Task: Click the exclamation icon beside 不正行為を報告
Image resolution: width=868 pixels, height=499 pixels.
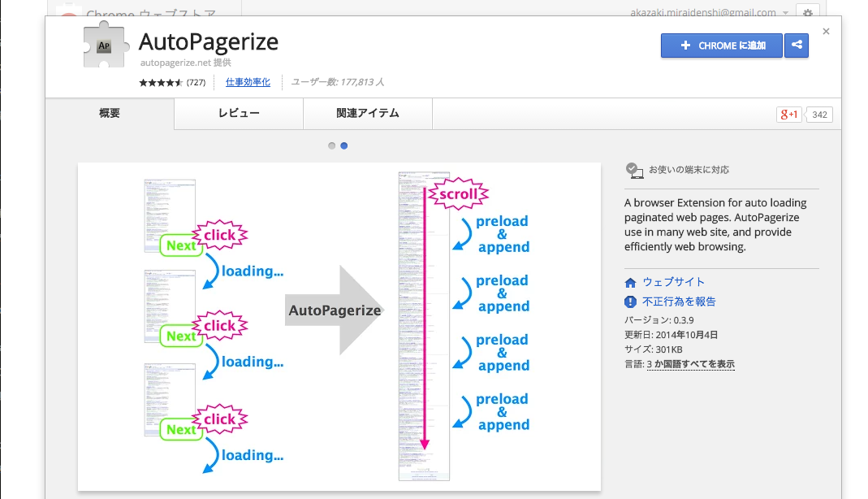Action: 630,302
